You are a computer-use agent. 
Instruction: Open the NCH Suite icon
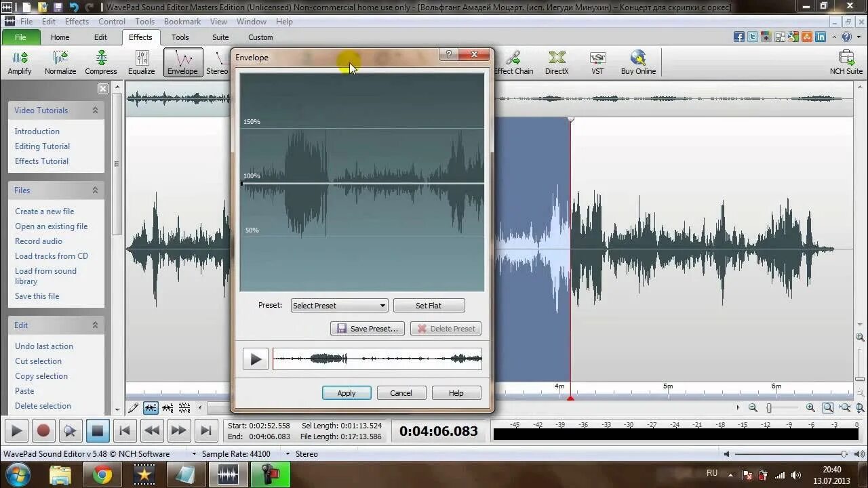tap(846, 62)
